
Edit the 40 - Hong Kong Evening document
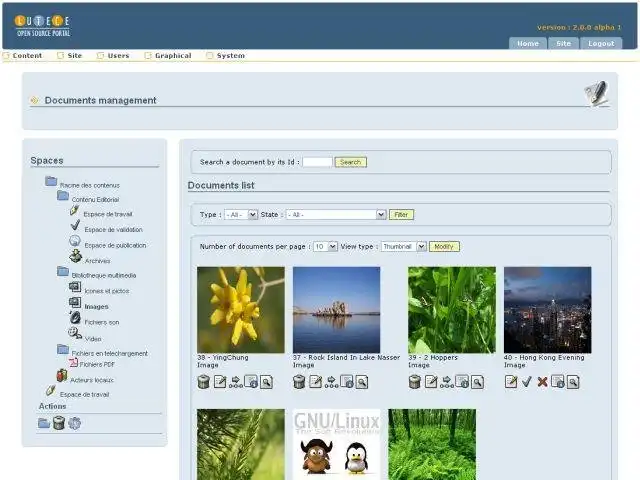(511, 382)
